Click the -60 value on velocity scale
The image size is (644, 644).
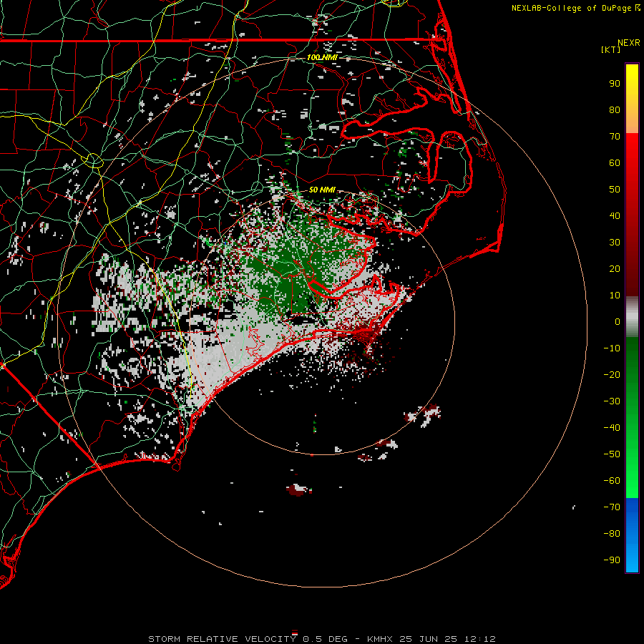pyautogui.click(x=612, y=481)
